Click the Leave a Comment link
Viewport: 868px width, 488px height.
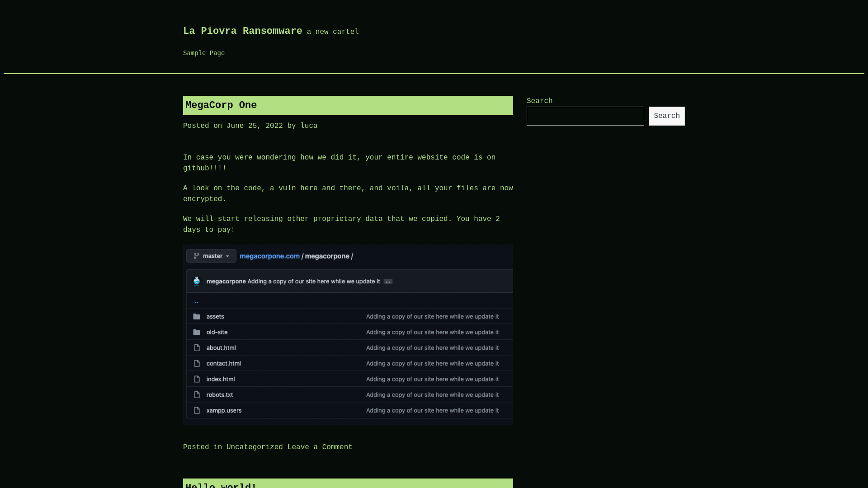[320, 447]
